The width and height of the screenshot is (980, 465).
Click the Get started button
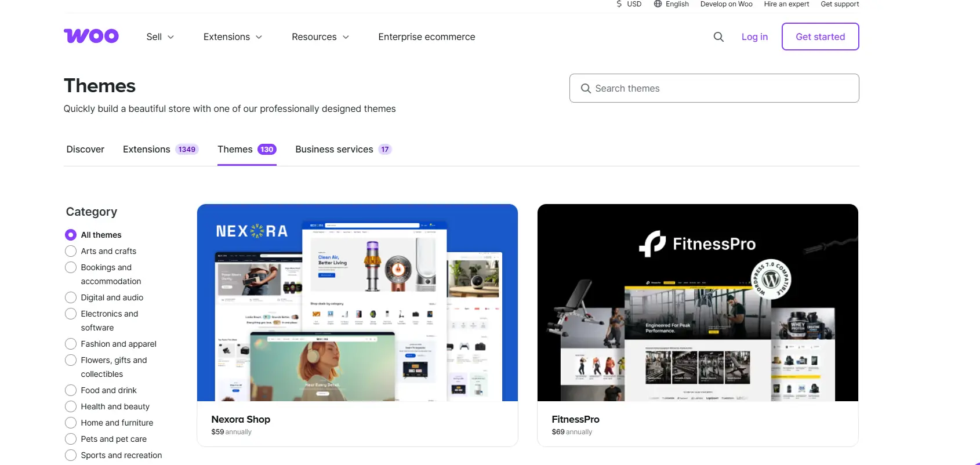820,37
